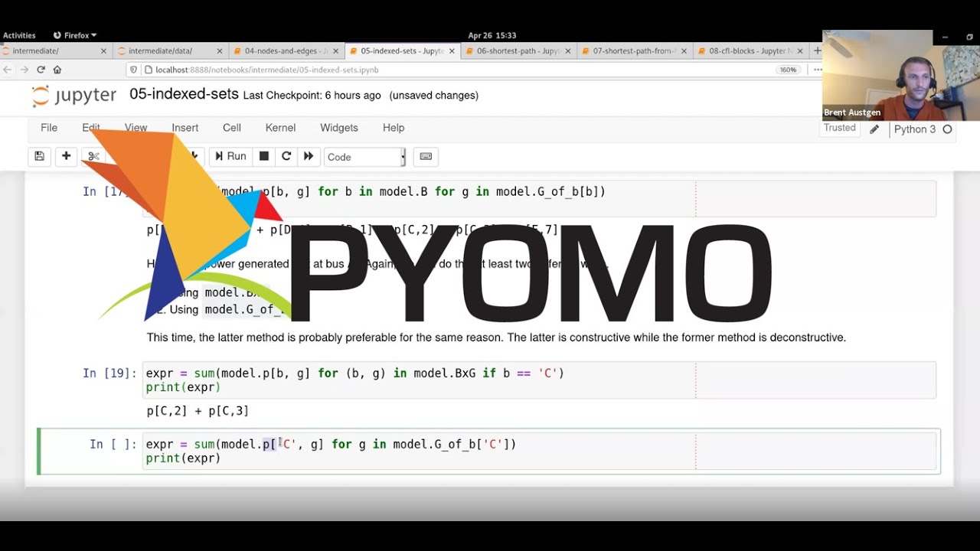Open the cell type Code dropdown
980x551 pixels.
coord(365,157)
